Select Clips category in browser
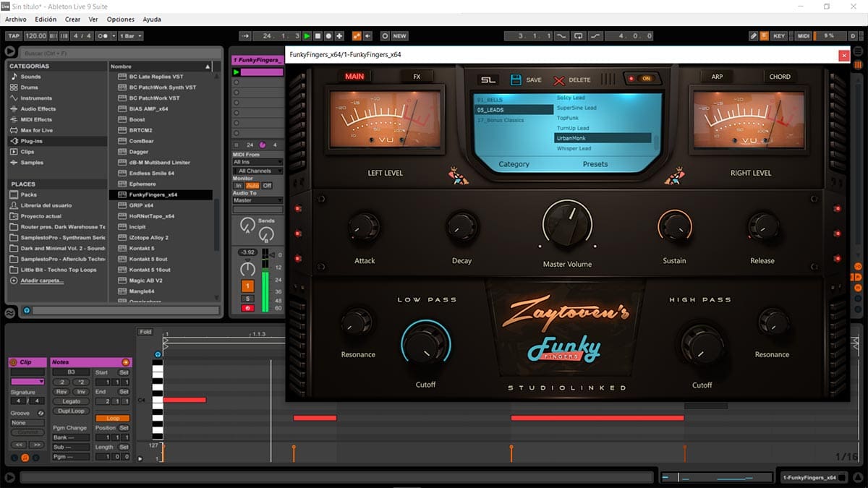This screenshot has width=868, height=488. pos(27,152)
